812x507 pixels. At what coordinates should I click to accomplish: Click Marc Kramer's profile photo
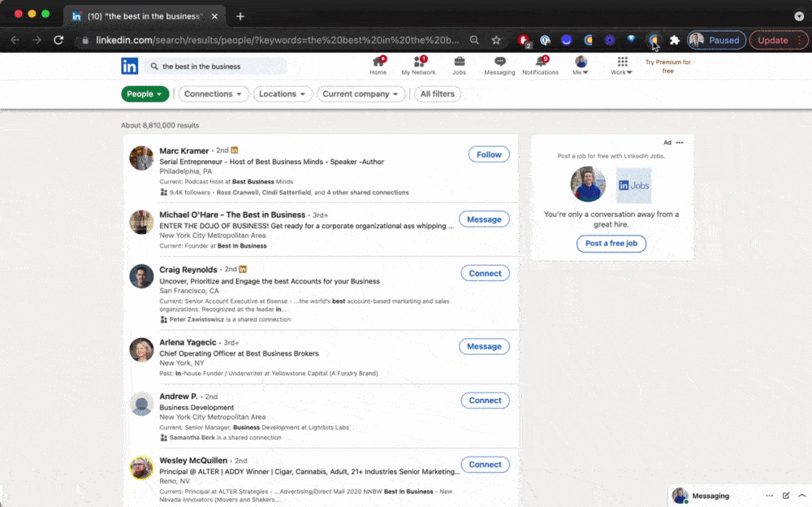click(141, 158)
